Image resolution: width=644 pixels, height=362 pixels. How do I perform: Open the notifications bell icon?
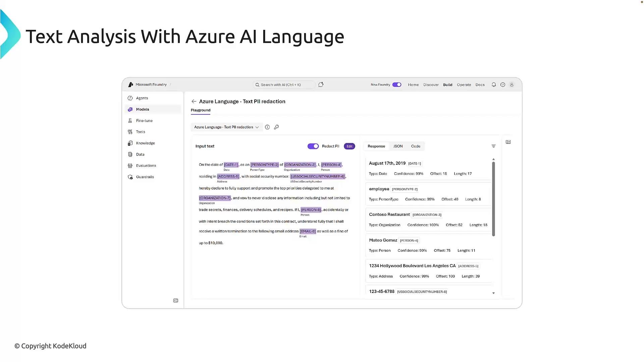pos(494,85)
